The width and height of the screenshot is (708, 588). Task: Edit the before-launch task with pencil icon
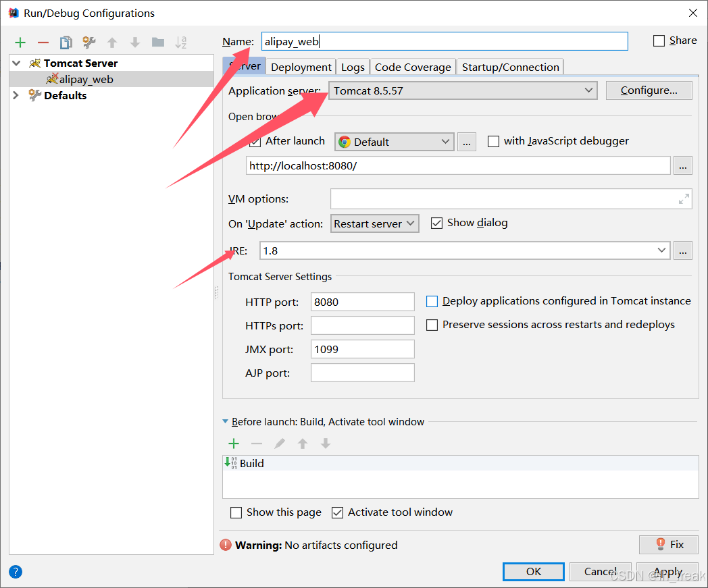[280, 444]
